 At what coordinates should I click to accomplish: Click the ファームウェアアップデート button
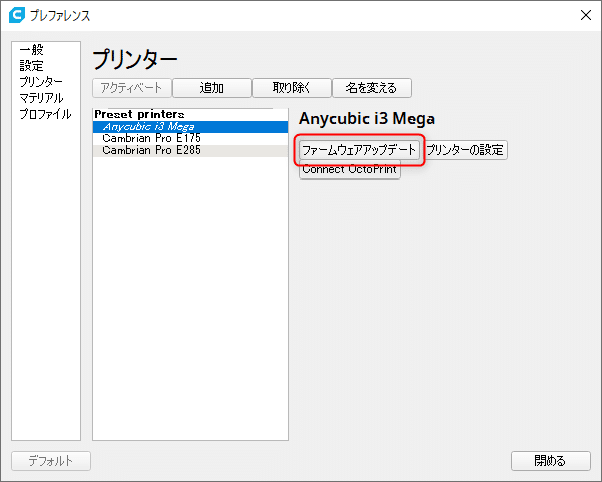tap(359, 150)
